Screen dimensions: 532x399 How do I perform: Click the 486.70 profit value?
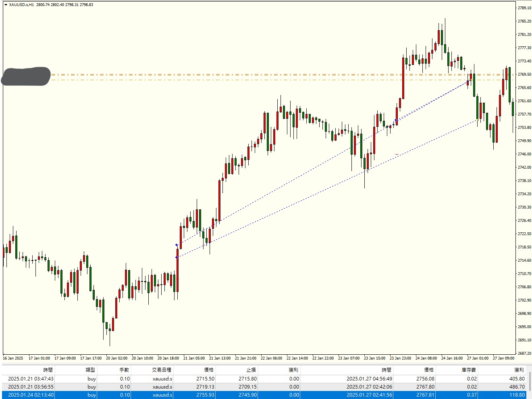[517, 387]
